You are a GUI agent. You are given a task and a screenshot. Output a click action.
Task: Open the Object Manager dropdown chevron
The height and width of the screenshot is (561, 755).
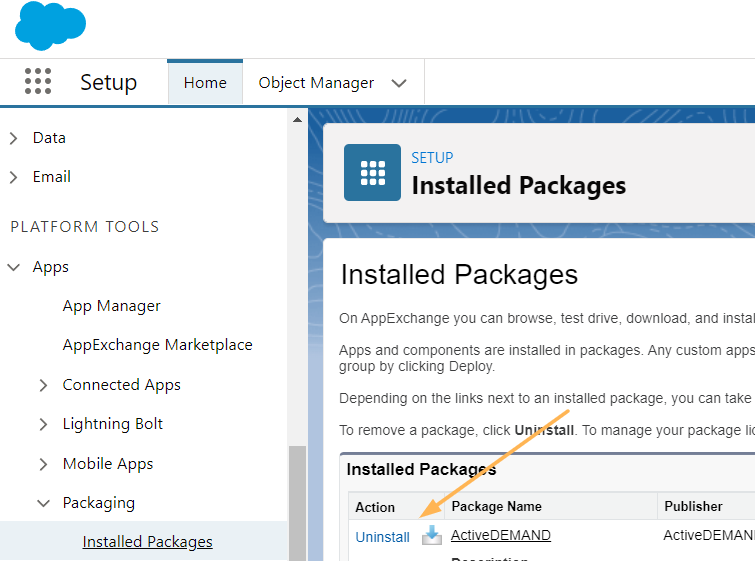pos(399,83)
